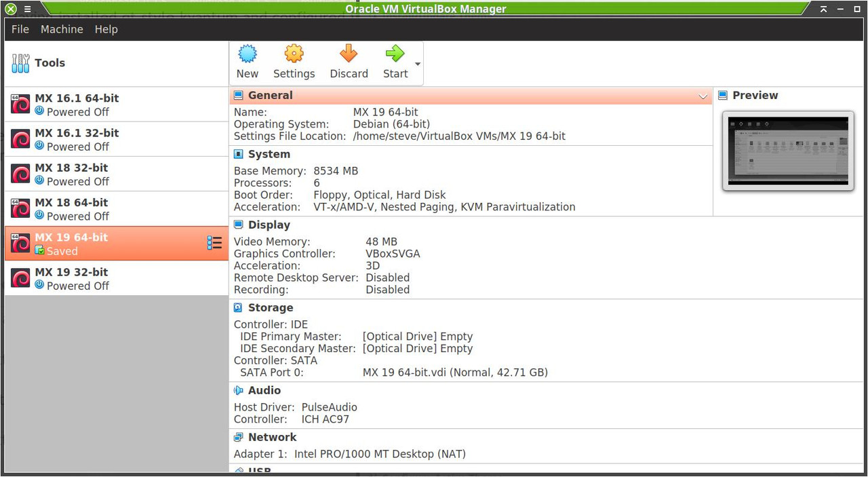Open the MX 19 64-bit machine tools menu
The width and height of the screenshot is (868, 477).
click(214, 243)
